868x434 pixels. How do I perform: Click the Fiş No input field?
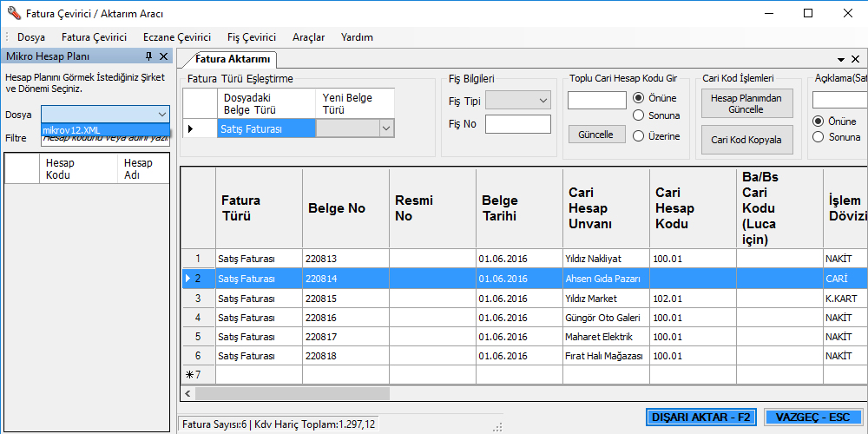tap(517, 124)
